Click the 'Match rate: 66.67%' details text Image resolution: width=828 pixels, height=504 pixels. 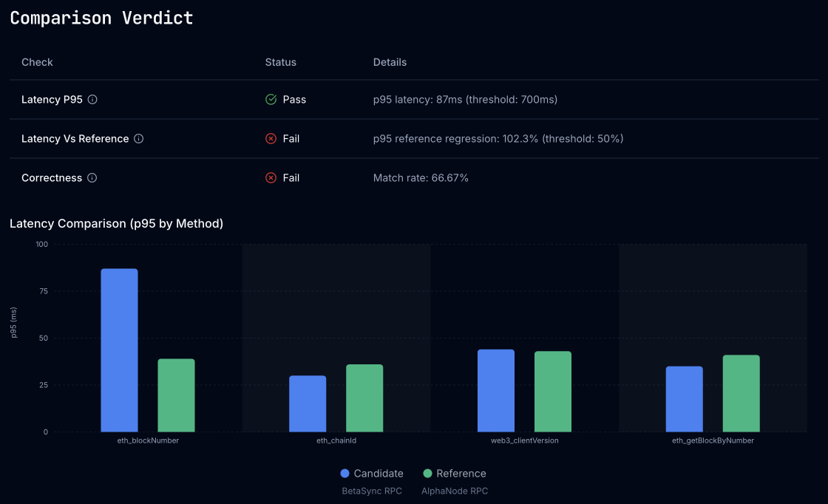tap(421, 178)
